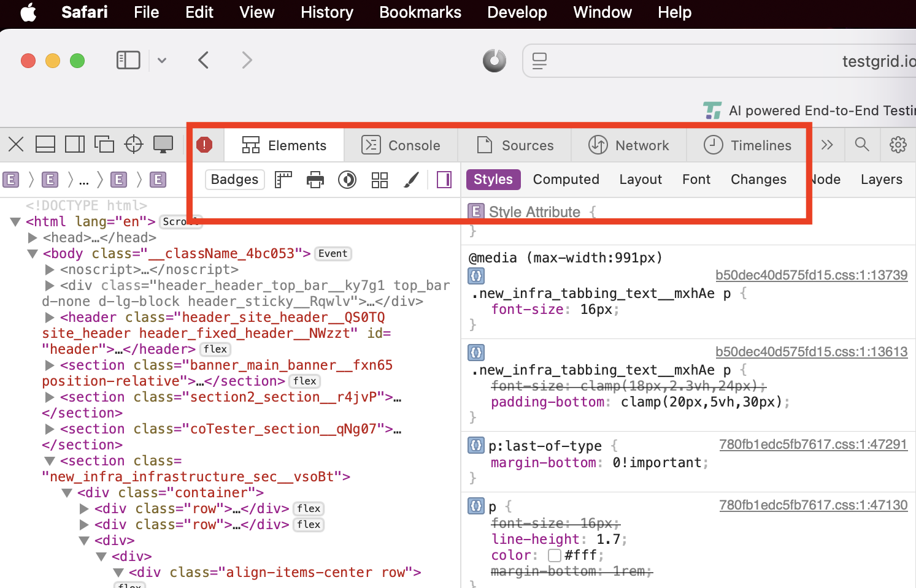Open the Network tab
The height and width of the screenshot is (588, 916).
[629, 145]
